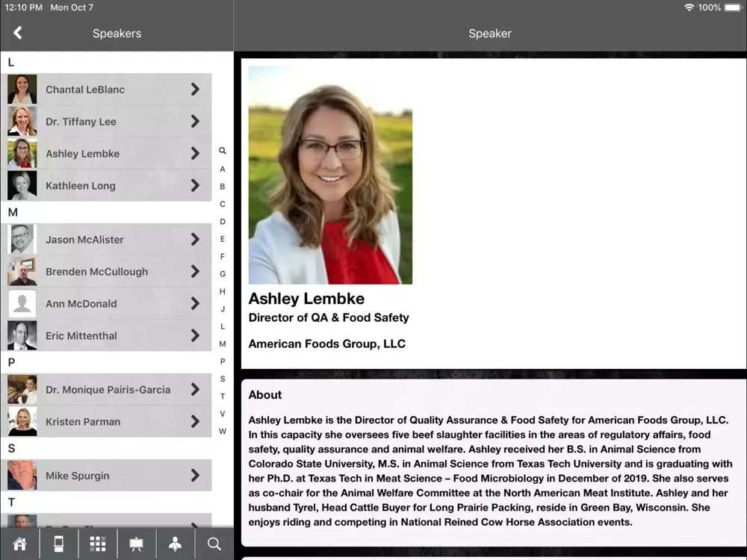Select Ashley Lembke's list thumbnail
The image size is (747, 560).
pos(22,153)
